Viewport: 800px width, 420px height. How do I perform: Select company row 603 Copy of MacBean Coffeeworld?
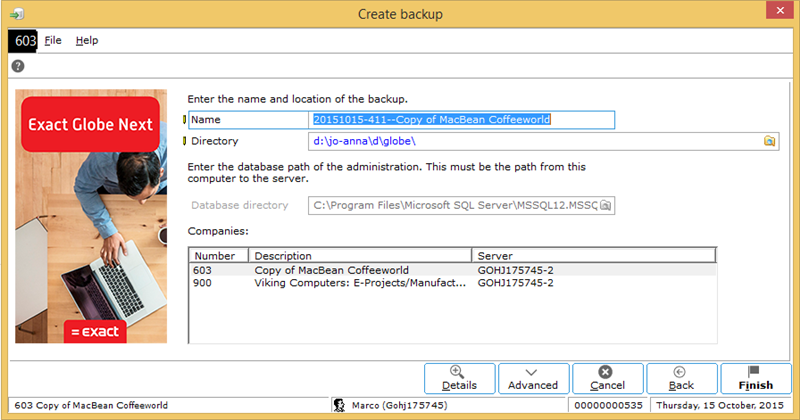(453, 270)
